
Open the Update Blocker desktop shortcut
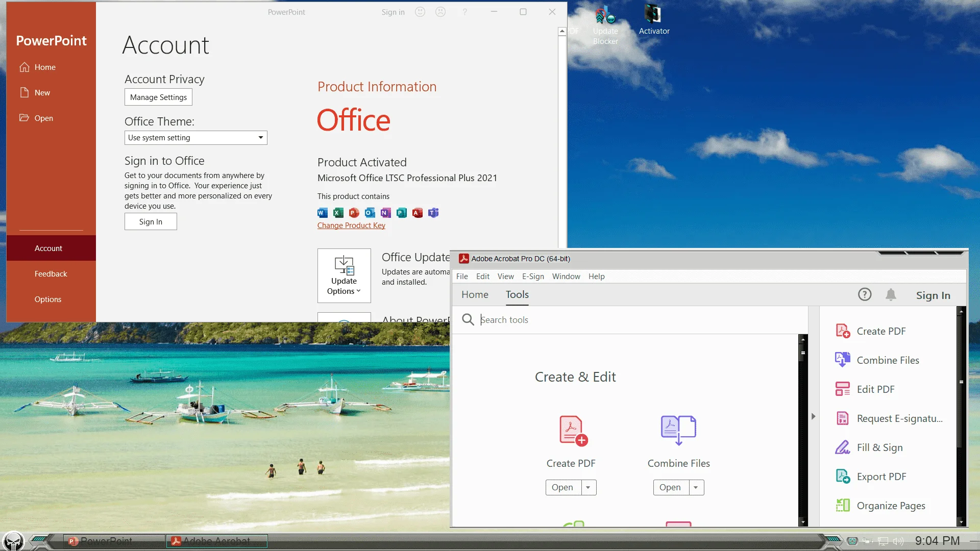tap(605, 24)
